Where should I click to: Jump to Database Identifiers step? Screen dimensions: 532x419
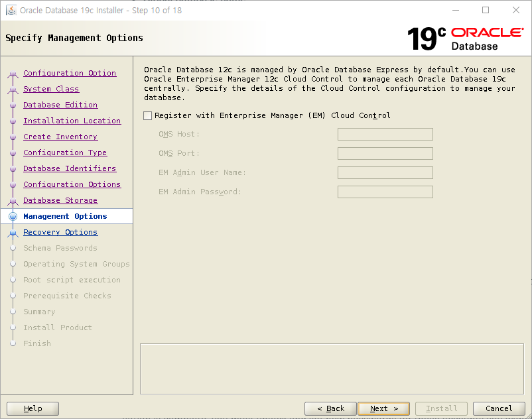point(70,168)
